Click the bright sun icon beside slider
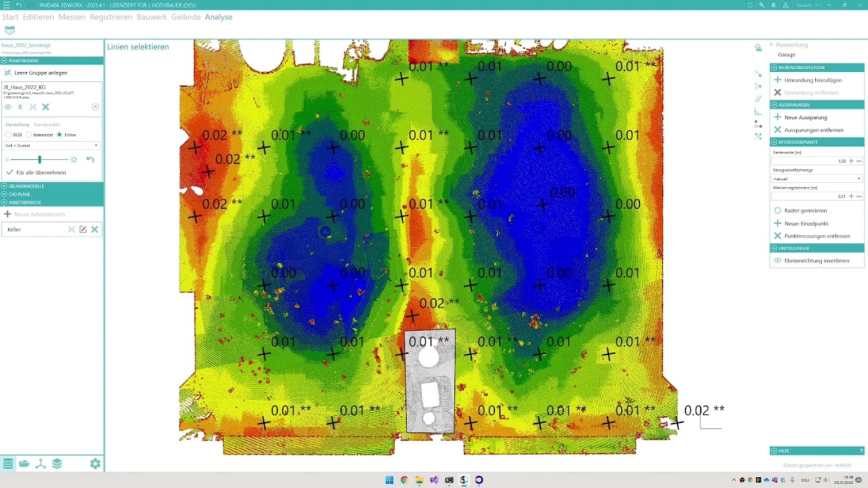The width and height of the screenshot is (868, 488). point(74,160)
